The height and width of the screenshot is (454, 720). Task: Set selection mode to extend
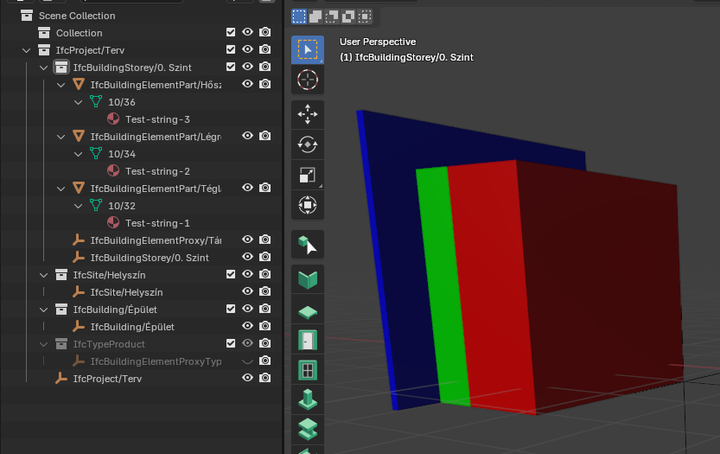(315, 17)
